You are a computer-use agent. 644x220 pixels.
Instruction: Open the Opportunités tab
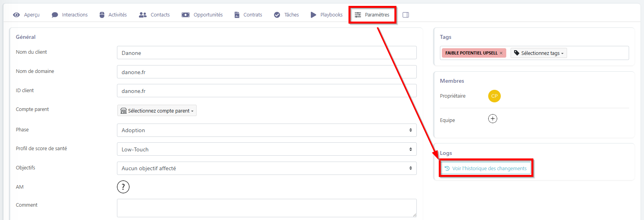coord(203,15)
